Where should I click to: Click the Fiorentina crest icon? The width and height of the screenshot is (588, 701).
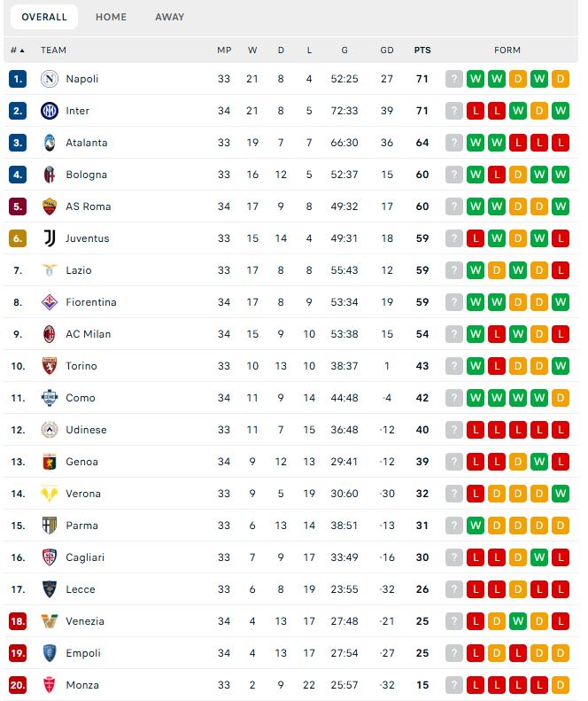pyautogui.click(x=50, y=302)
